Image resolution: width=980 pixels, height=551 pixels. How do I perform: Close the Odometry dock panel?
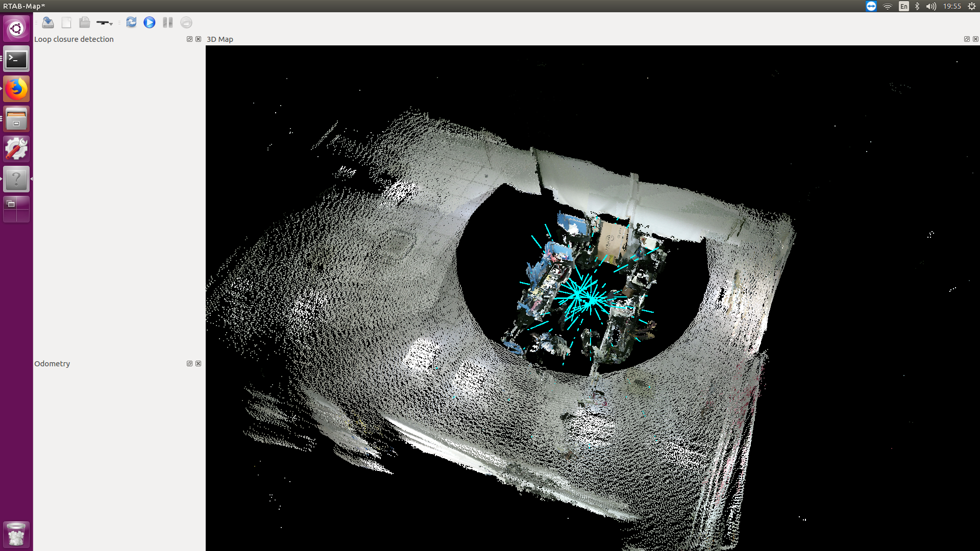pyautogui.click(x=199, y=364)
